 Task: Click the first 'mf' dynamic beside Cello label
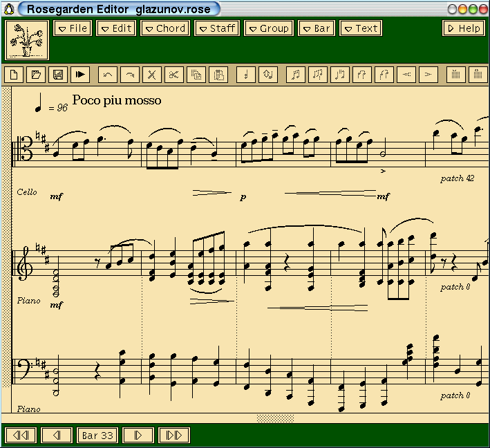[x=57, y=196]
